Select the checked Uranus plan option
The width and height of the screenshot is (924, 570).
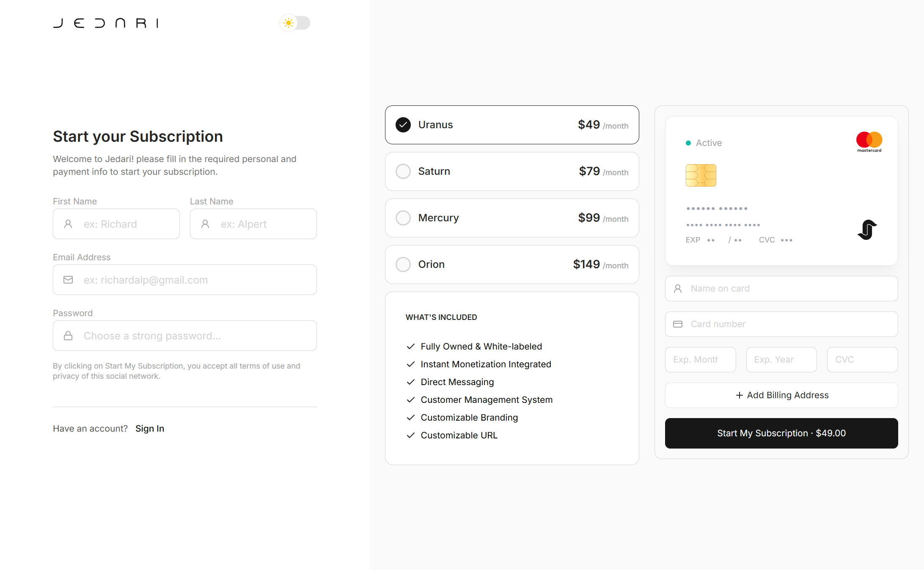(x=512, y=125)
